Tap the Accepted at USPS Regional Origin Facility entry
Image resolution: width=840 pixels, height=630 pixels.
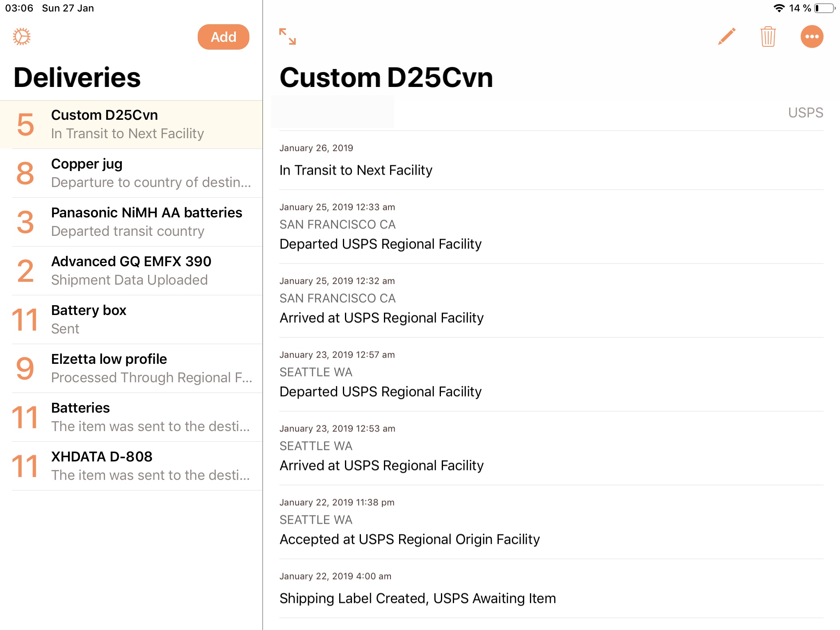pyautogui.click(x=409, y=539)
